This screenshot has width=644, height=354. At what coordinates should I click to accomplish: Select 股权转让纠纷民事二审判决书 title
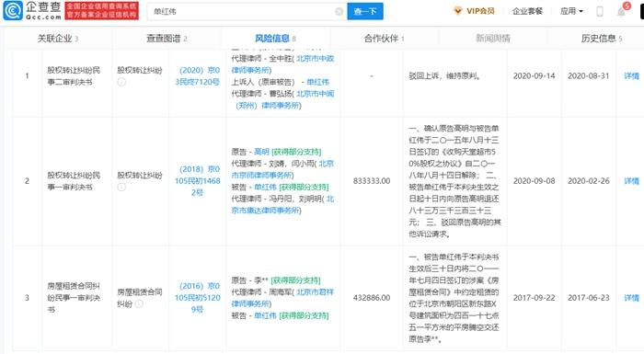(74, 76)
